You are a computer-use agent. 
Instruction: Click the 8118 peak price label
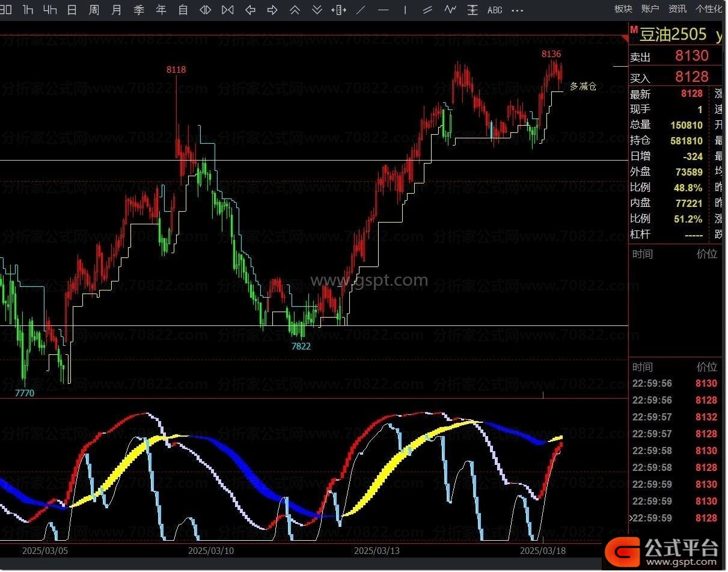176,70
